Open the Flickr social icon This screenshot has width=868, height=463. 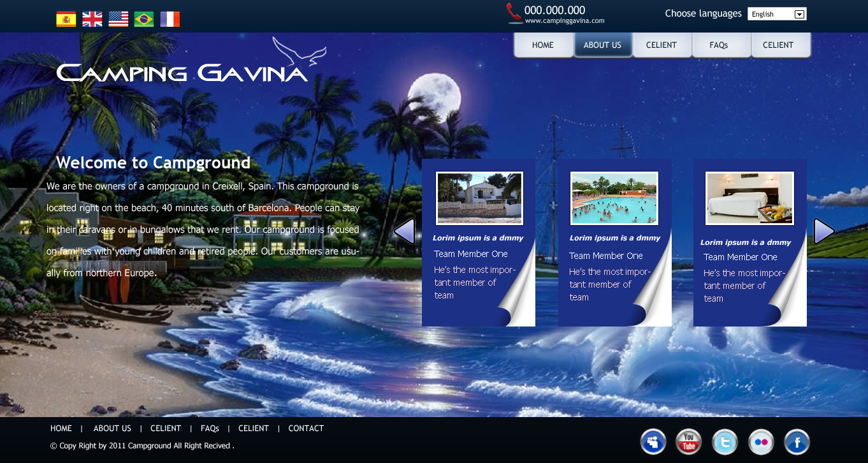tap(761, 442)
